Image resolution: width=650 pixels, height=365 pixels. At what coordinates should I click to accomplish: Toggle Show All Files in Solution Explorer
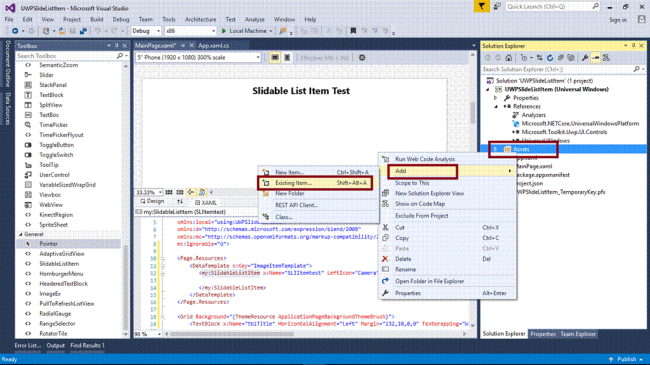pos(571,58)
